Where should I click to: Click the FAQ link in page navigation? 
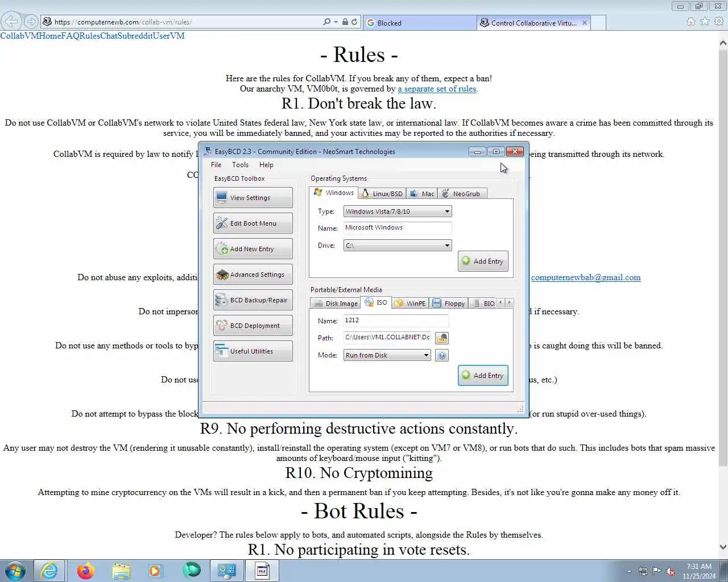click(71, 35)
